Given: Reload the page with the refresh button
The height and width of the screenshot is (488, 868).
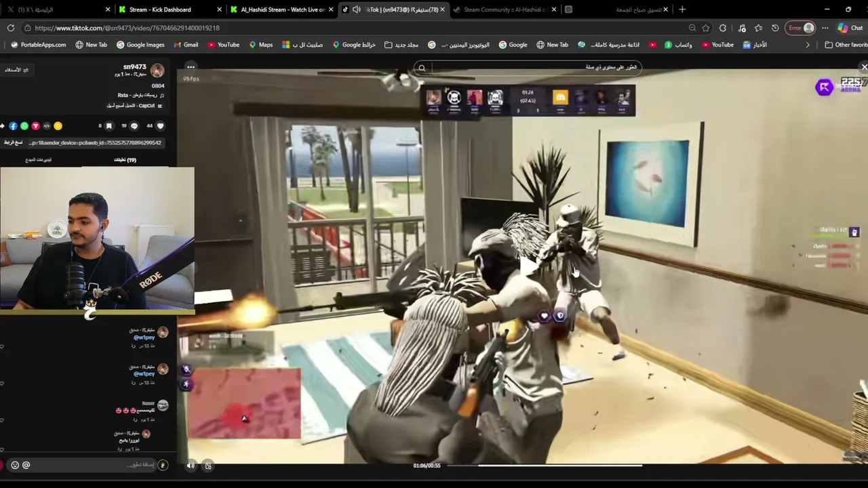Looking at the screenshot, I should point(11,28).
